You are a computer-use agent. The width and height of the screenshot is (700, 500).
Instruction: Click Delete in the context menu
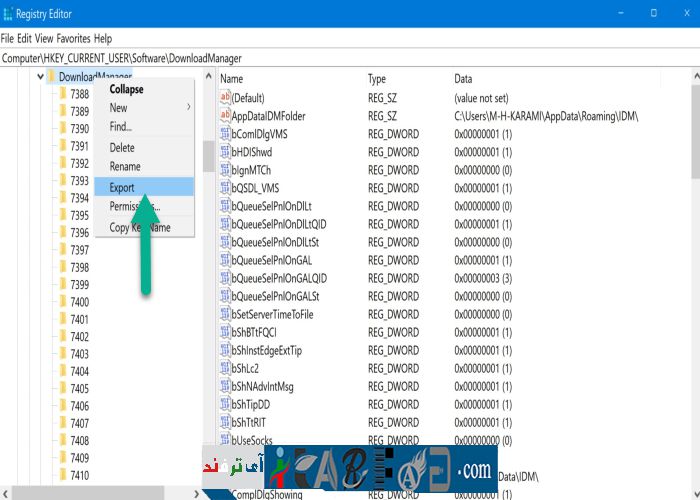pyautogui.click(x=122, y=148)
